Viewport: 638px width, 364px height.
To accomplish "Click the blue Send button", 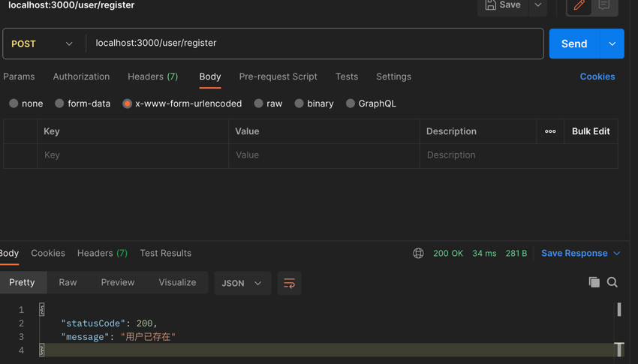I will (x=574, y=44).
